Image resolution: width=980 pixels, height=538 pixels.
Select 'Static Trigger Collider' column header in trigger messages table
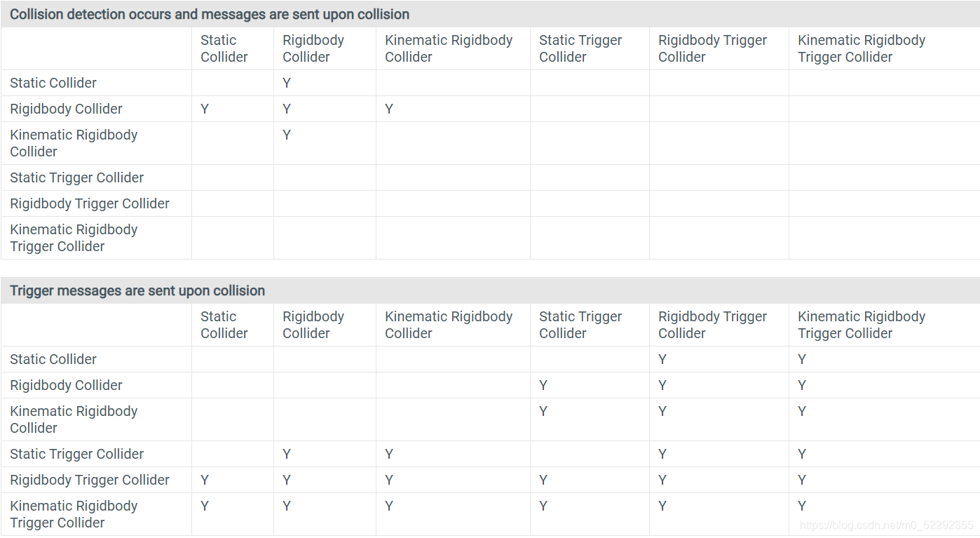pos(580,325)
